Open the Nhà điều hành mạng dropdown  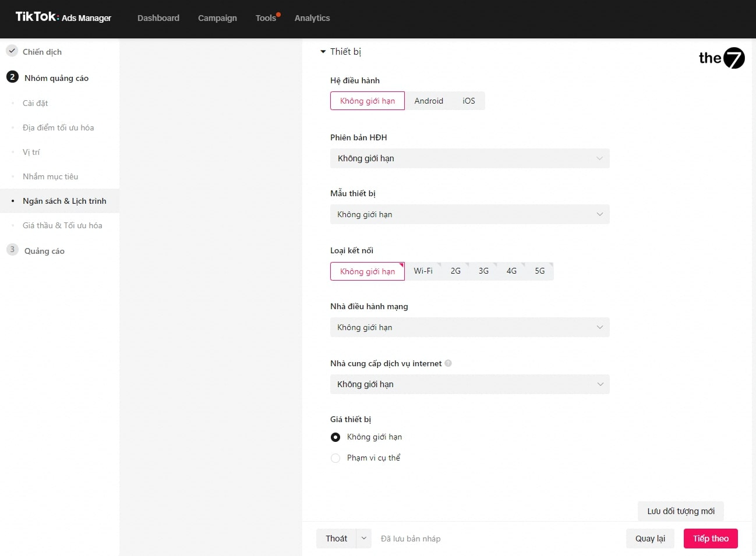tap(469, 327)
